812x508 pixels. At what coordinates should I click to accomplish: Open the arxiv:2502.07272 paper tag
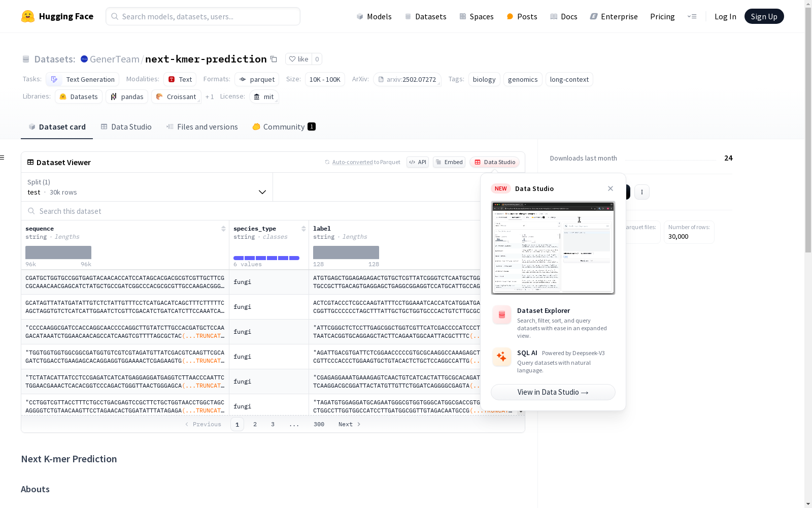coord(407,79)
